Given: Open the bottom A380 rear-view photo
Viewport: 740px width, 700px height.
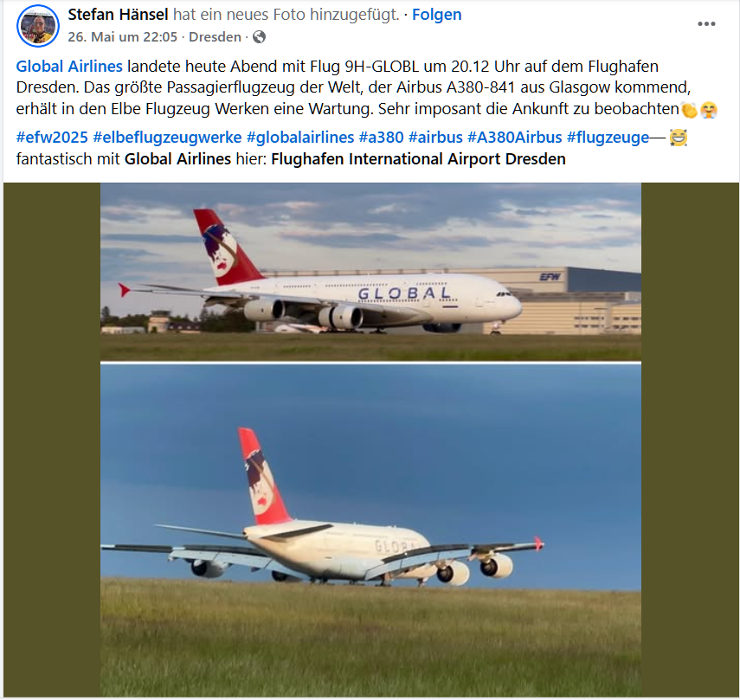Looking at the screenshot, I should click(370, 530).
